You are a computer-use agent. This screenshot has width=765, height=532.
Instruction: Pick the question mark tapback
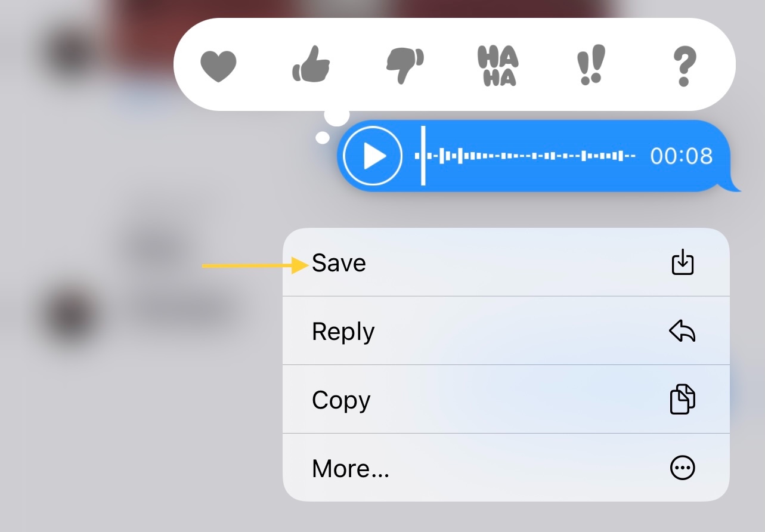pyautogui.click(x=683, y=66)
